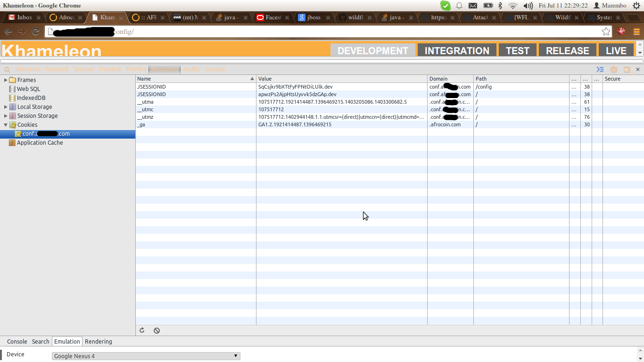Go forward one page
This screenshot has width=644, height=362.
pyautogui.click(x=22, y=32)
